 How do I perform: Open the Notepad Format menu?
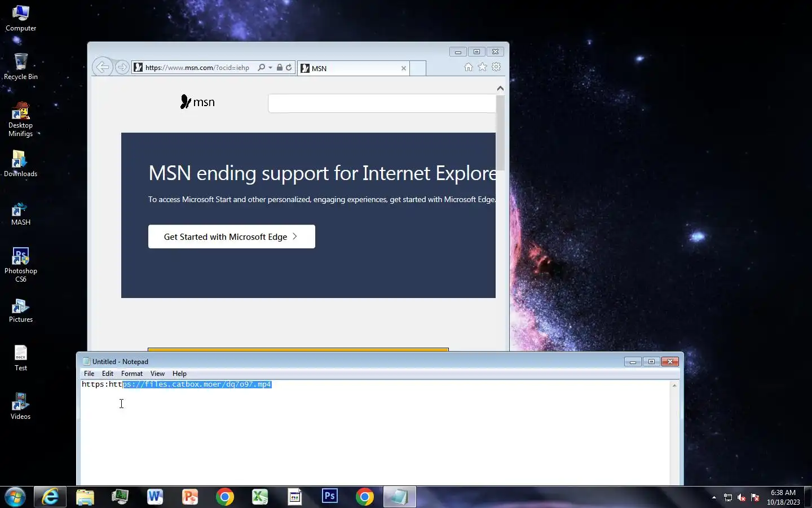132,374
